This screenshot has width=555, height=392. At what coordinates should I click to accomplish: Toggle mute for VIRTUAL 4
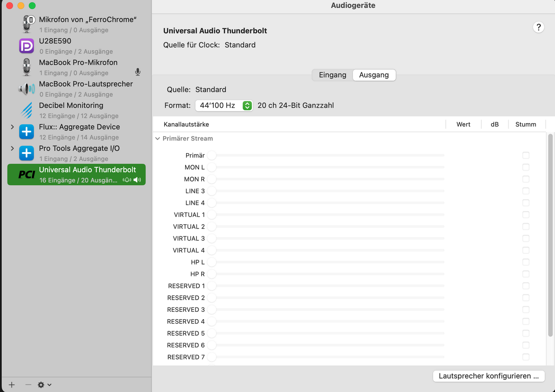(526, 250)
